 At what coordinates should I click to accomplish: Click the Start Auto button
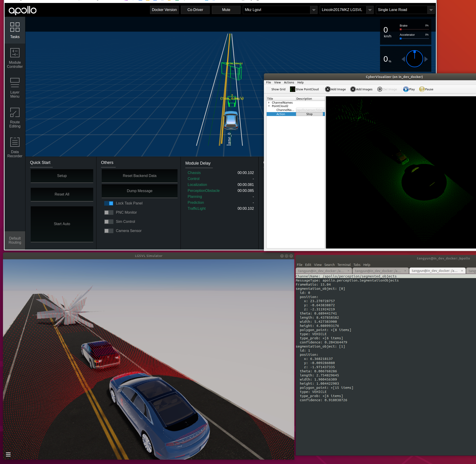pyautogui.click(x=62, y=224)
